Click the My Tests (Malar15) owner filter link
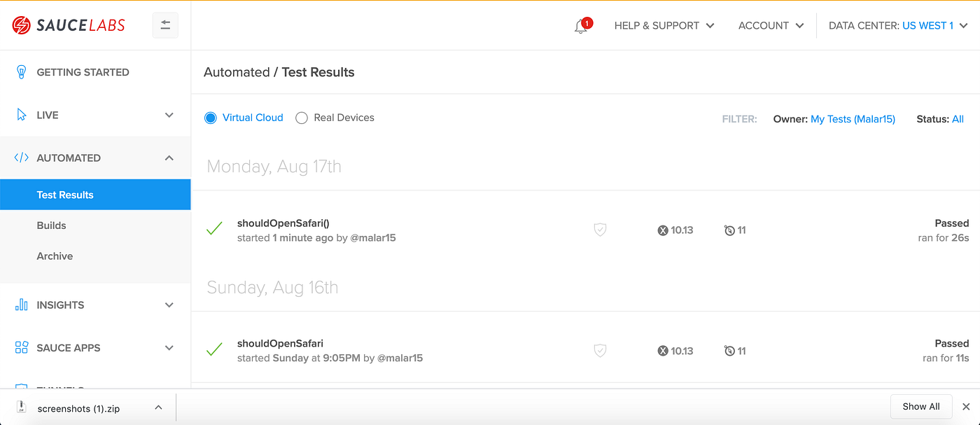 [x=853, y=118]
